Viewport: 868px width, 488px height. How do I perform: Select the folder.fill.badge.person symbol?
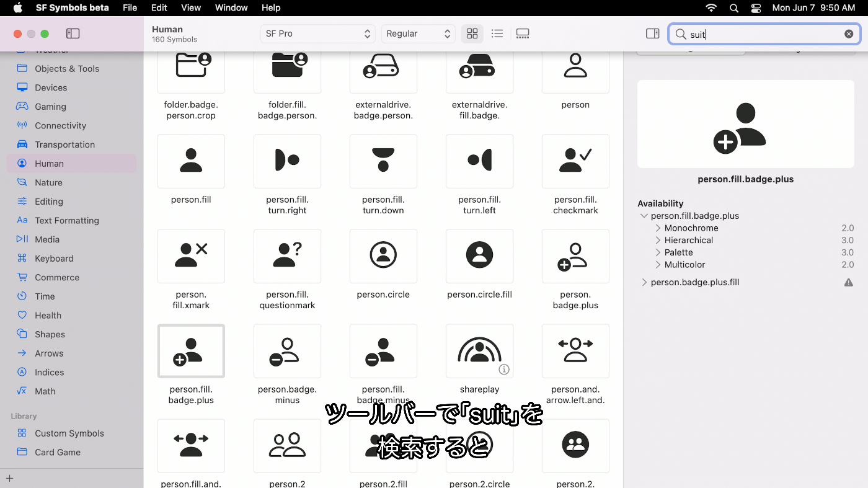(287, 71)
